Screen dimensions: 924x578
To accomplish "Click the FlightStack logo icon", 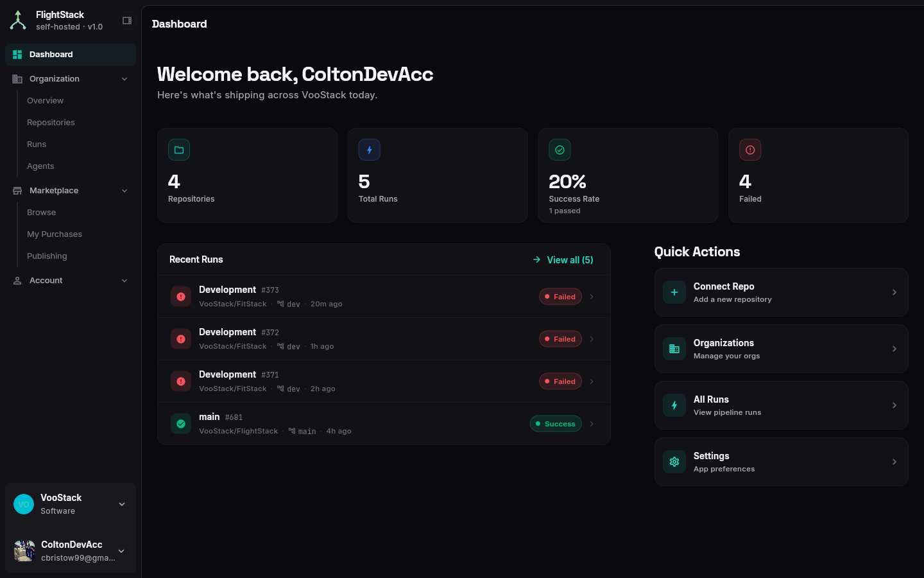I will (18, 21).
